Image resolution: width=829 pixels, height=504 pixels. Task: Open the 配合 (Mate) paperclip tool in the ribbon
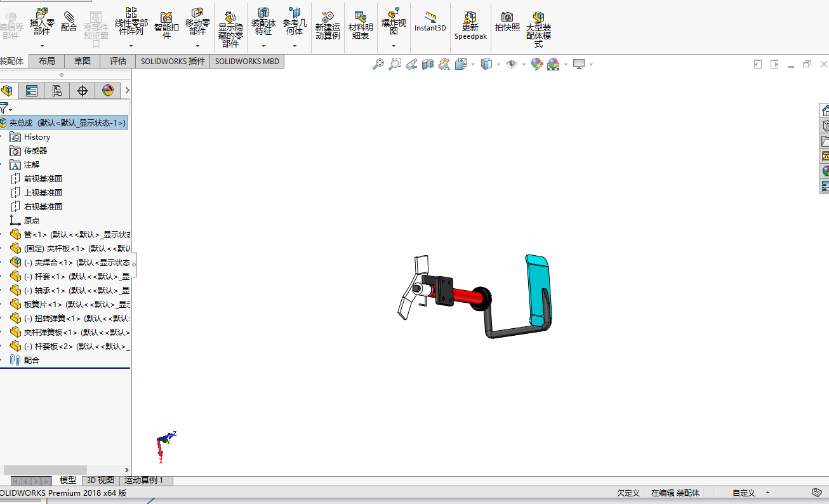tap(69, 21)
